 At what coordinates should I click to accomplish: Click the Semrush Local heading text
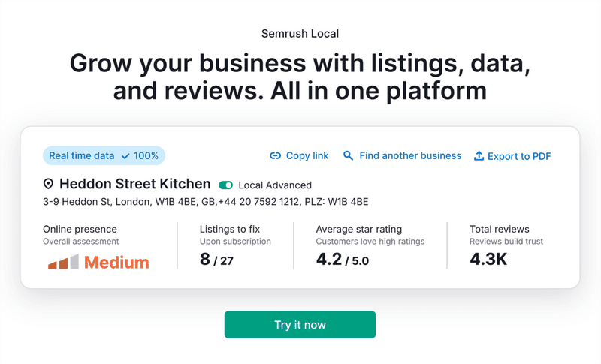[300, 34]
